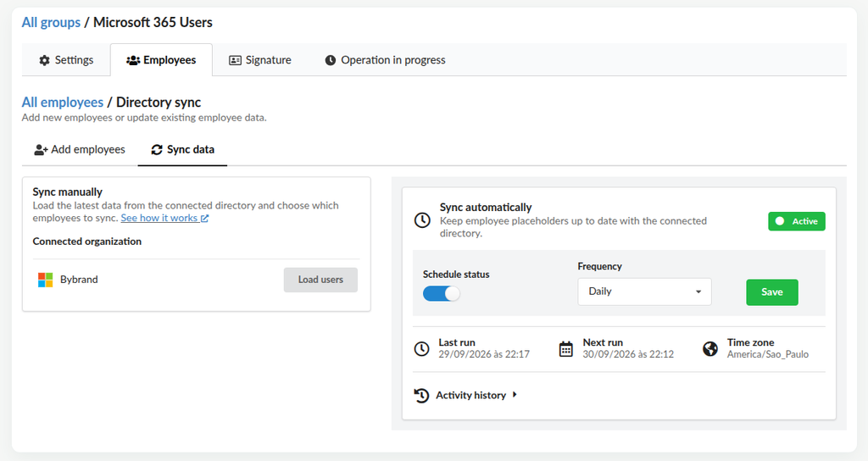Click the Directory sync heading text
Screen dimensions: 868x461
tap(159, 103)
